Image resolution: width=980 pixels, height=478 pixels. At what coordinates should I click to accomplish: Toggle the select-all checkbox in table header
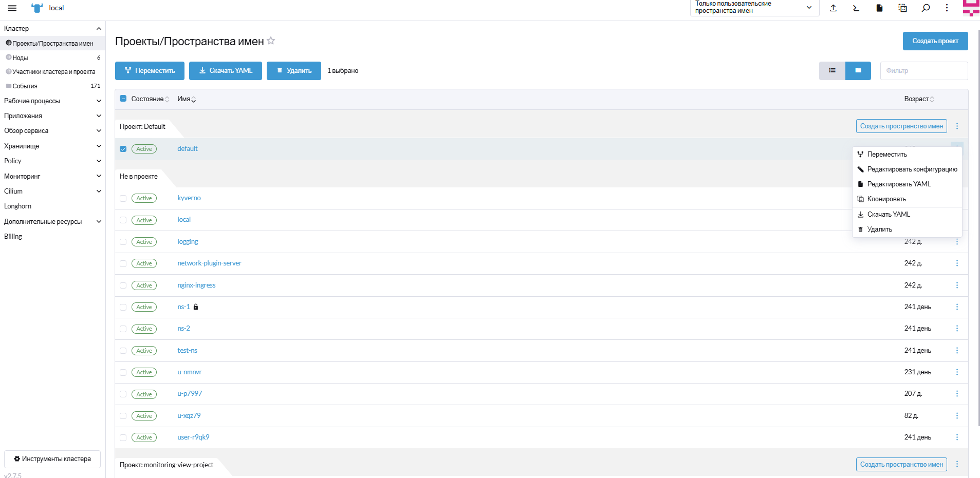(x=123, y=99)
